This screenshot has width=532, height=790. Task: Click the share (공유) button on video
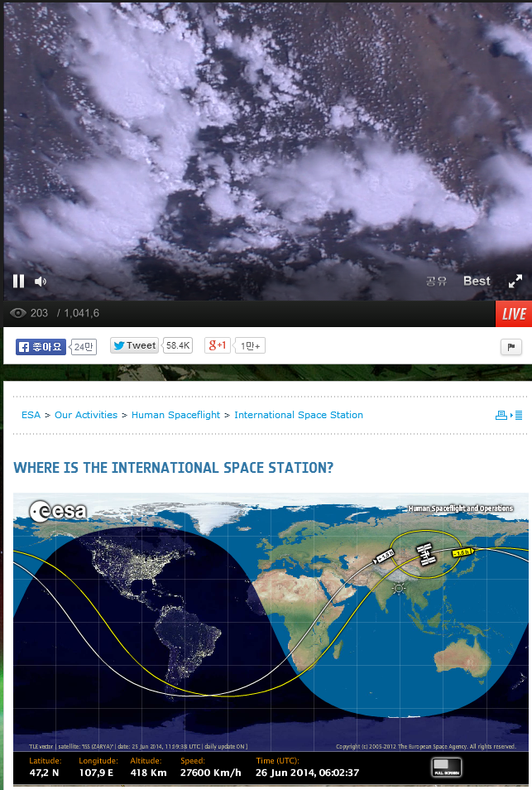click(436, 281)
